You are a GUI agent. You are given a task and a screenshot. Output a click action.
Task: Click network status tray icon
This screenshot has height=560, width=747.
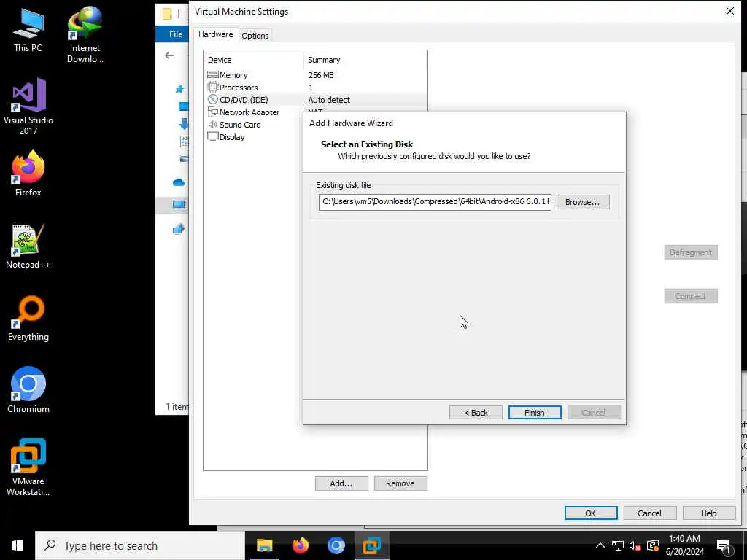coord(618,545)
